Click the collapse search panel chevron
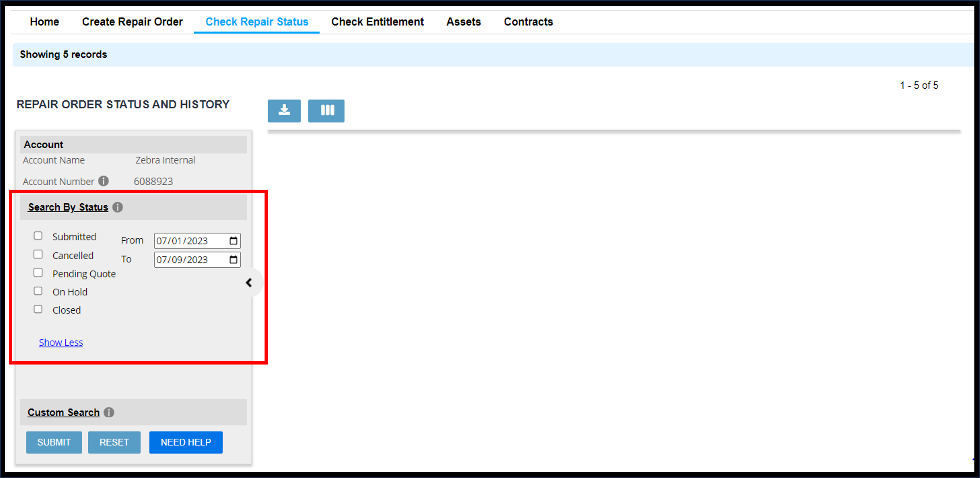The width and height of the screenshot is (980, 478). (x=250, y=282)
